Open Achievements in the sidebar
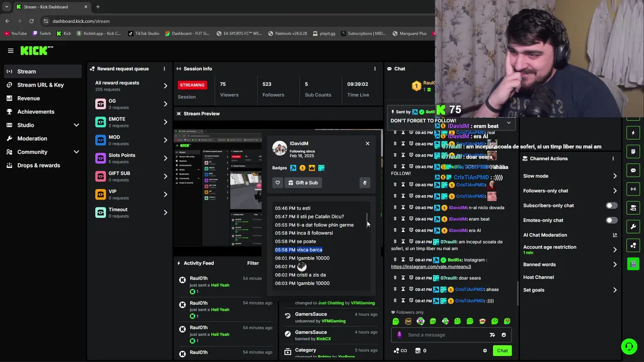Image resolution: width=644 pixels, height=362 pixels. click(x=43, y=112)
